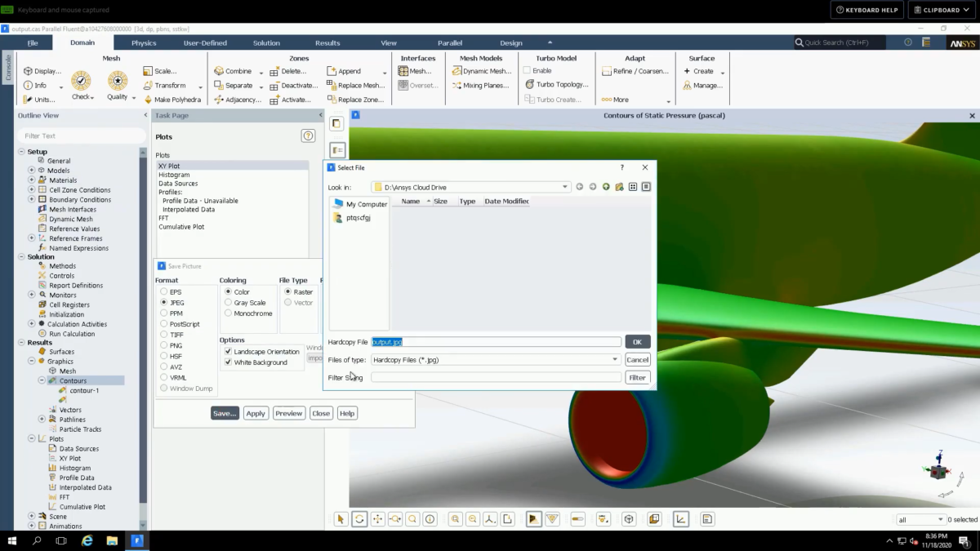Select Run Calculation in outline tree
Viewport: 980px width, 551px height.
click(x=72, y=334)
